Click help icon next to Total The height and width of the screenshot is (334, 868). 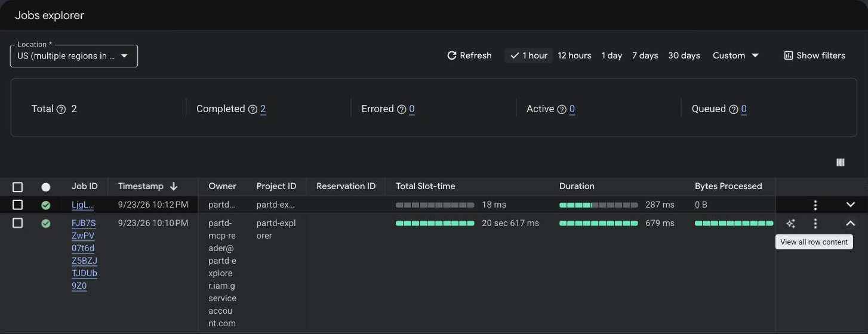[x=61, y=109]
